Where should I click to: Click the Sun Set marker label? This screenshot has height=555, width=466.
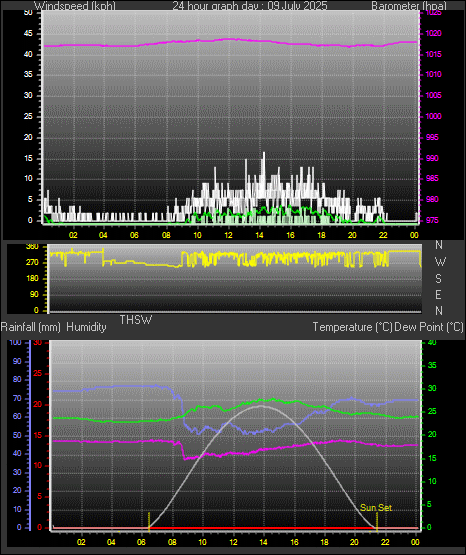point(376,508)
